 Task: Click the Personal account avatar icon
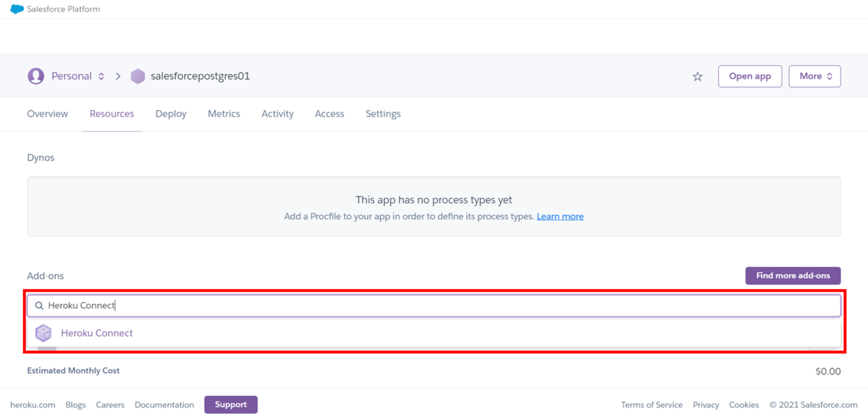coord(35,76)
